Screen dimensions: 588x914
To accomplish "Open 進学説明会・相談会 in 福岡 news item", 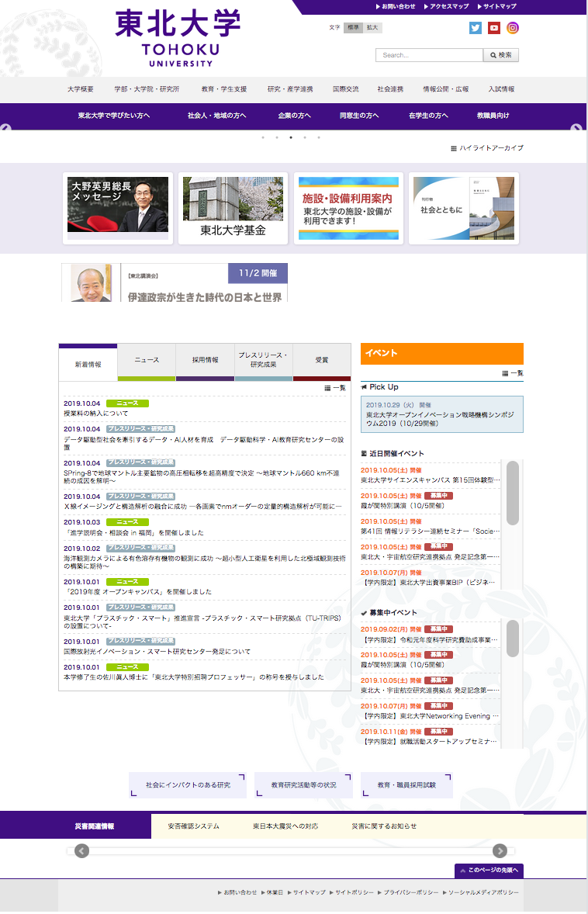I will tap(134, 533).
